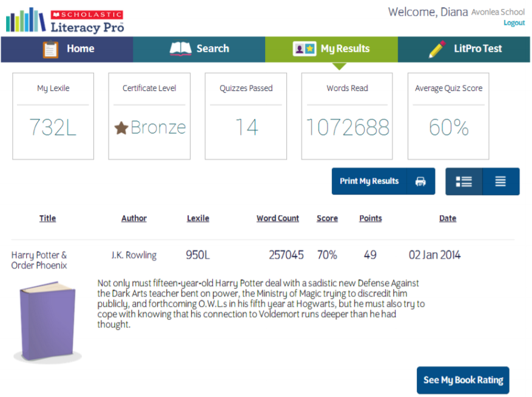The width and height of the screenshot is (532, 397).
Task: Sort results by Lexile column
Action: (x=198, y=218)
